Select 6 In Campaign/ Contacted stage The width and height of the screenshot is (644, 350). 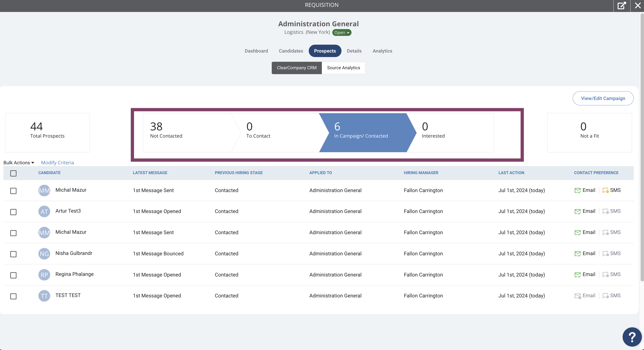368,132
